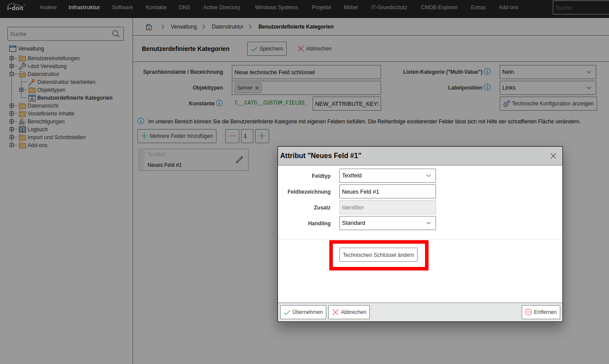Click Datenstruktur in the breadcrumb
This screenshot has height=364, width=609.
[x=227, y=27]
